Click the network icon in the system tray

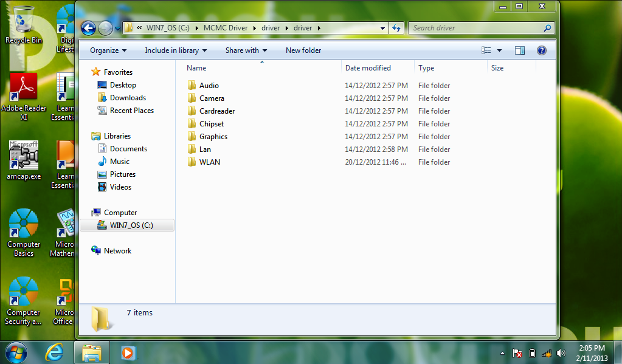pyautogui.click(x=545, y=353)
